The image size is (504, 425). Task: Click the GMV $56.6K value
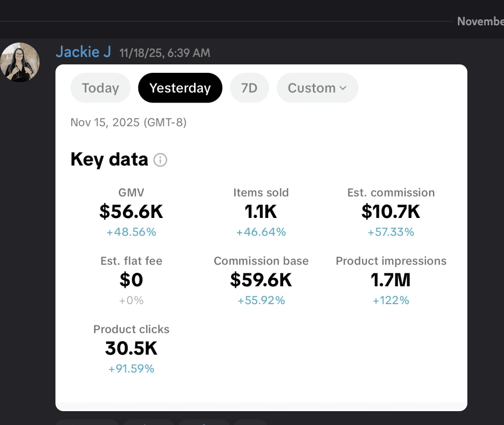pos(131,212)
